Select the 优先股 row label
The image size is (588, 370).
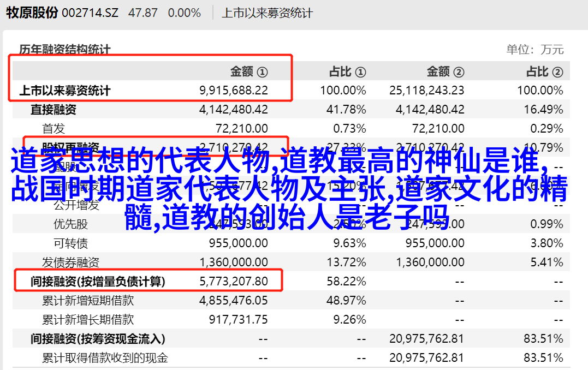tap(70, 224)
